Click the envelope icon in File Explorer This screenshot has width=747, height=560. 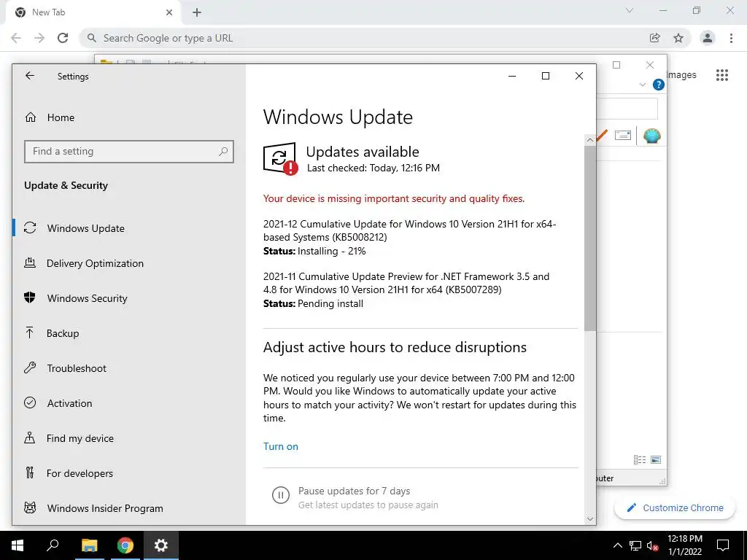coord(623,136)
